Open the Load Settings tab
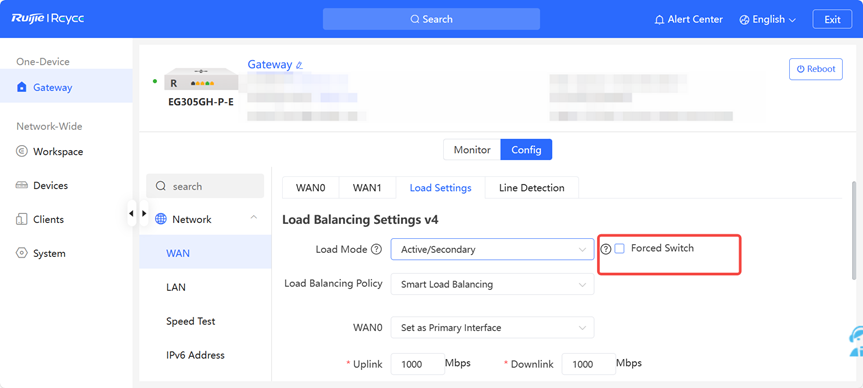The width and height of the screenshot is (863, 388). (x=440, y=188)
